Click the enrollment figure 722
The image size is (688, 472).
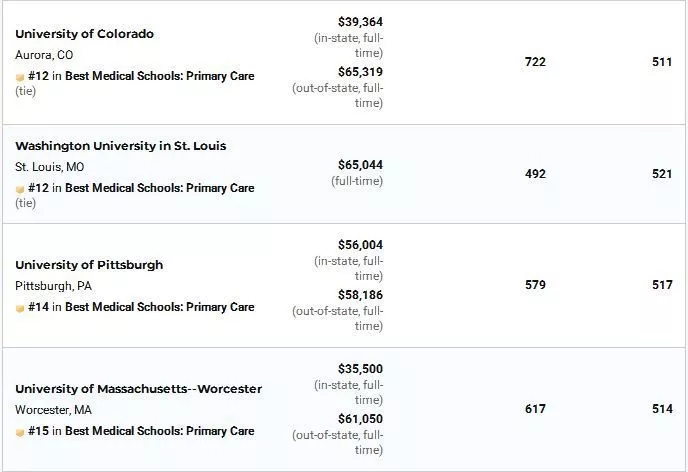(535, 62)
